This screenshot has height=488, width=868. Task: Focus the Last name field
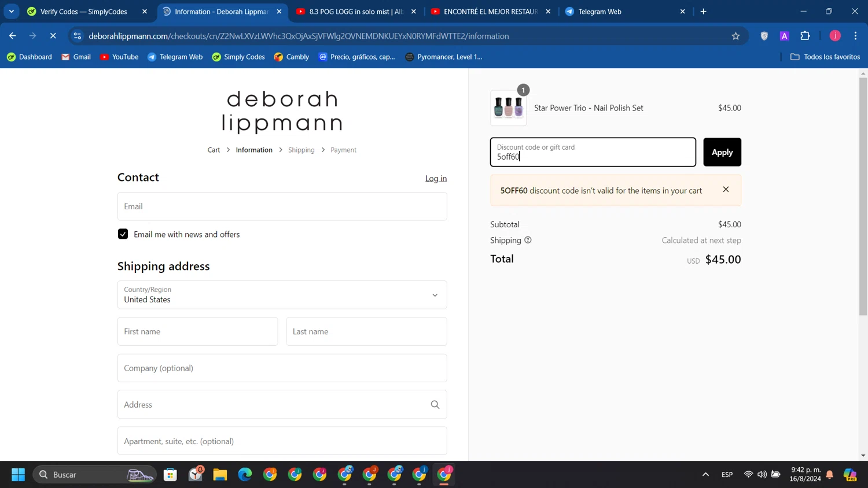pos(367,331)
